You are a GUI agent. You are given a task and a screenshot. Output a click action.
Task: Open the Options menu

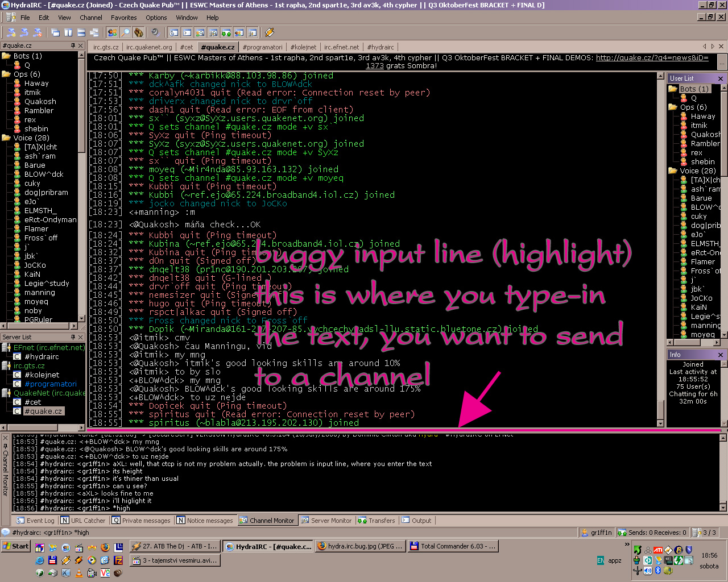click(156, 18)
